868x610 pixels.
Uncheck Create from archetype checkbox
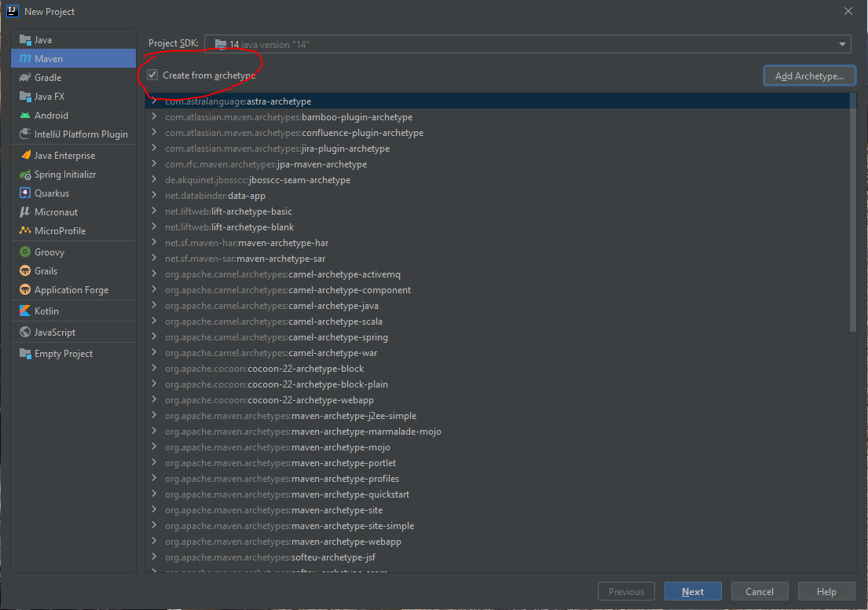152,75
